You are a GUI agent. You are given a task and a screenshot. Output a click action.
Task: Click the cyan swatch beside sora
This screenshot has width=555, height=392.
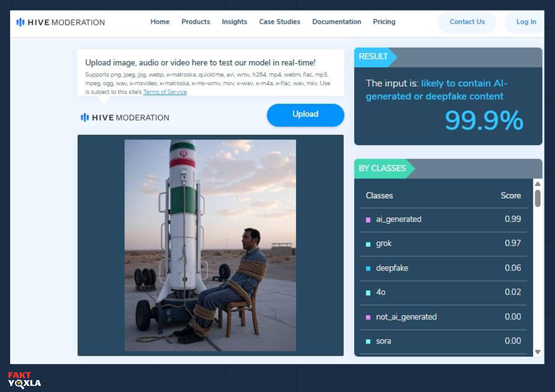point(368,342)
